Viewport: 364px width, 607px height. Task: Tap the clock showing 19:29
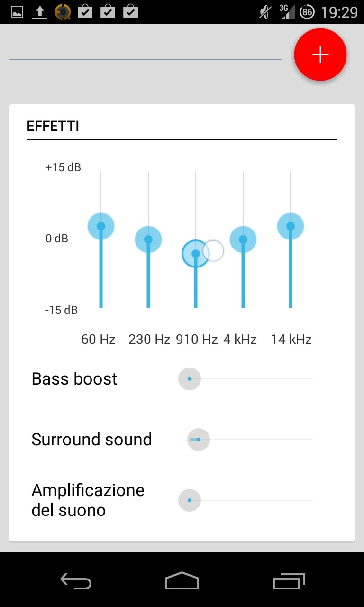[x=339, y=12]
